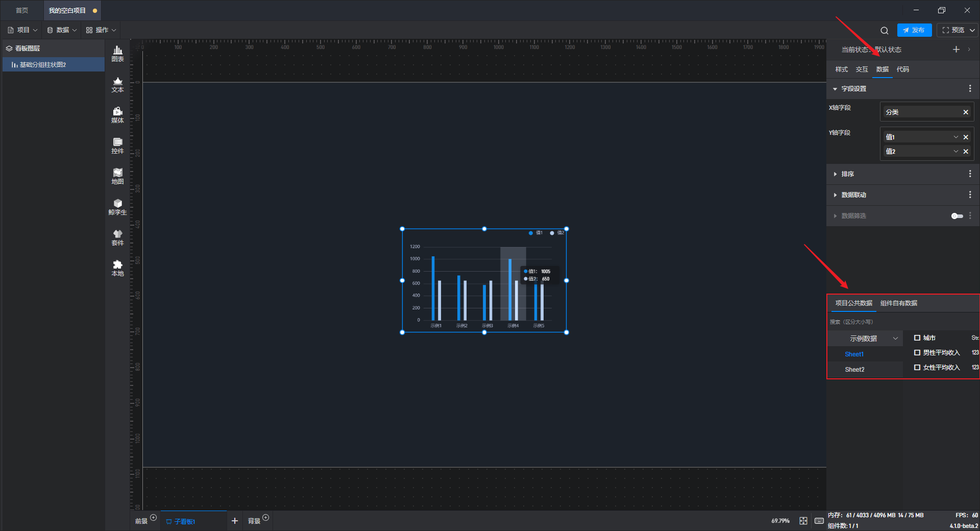Switch to the 交互 tab
This screenshot has height=531, width=980.
[862, 69]
